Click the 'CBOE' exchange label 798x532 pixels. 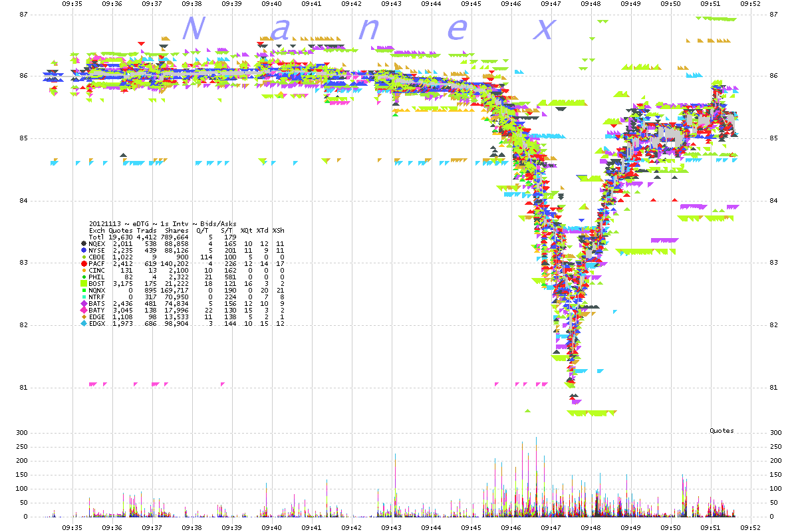point(97,258)
